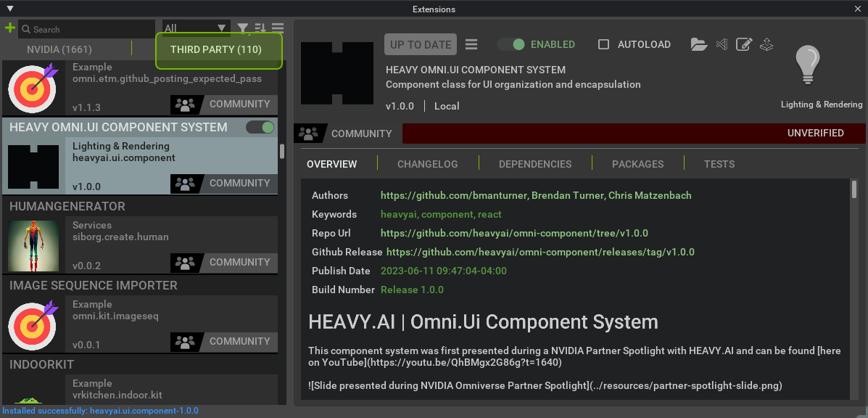Click the 'Installed successfully' status message
868x418 pixels.
tap(99, 411)
